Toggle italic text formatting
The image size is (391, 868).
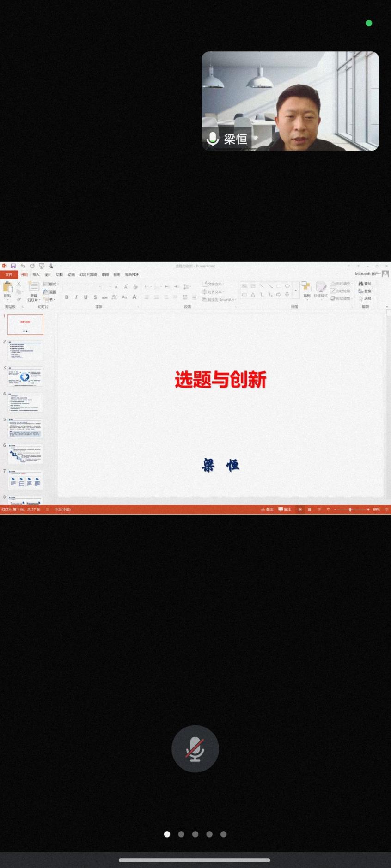(76, 297)
